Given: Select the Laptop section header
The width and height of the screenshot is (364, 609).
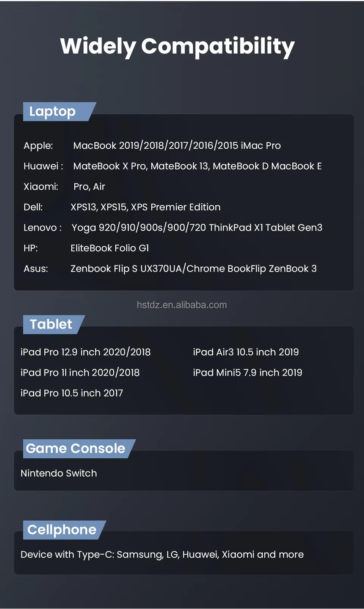Looking at the screenshot, I should point(53,112).
